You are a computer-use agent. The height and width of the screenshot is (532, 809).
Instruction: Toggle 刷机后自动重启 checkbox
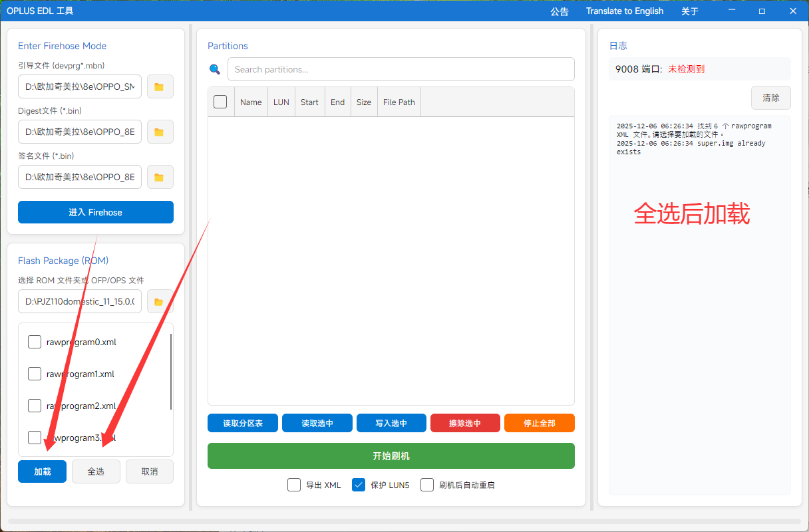427,485
